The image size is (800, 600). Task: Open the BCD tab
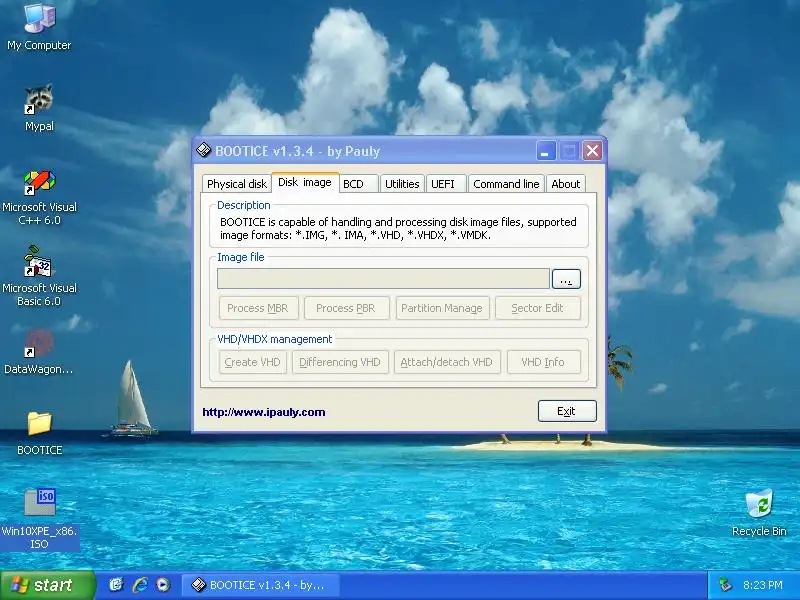coord(359,184)
